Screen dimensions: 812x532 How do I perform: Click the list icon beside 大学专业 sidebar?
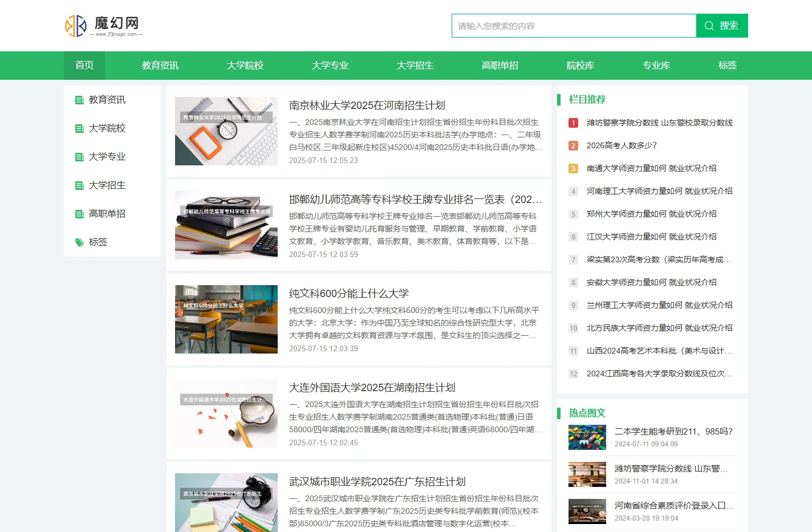pyautogui.click(x=79, y=157)
